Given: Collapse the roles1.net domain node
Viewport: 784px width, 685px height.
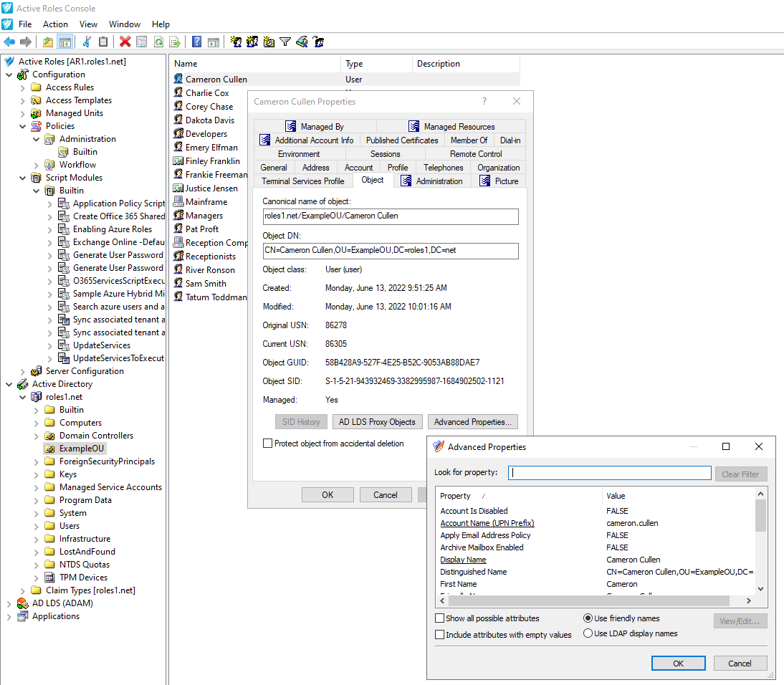Looking at the screenshot, I should 22,397.
